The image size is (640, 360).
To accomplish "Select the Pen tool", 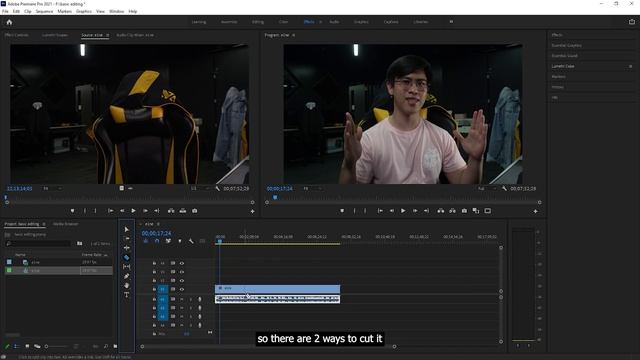I will point(127,276).
